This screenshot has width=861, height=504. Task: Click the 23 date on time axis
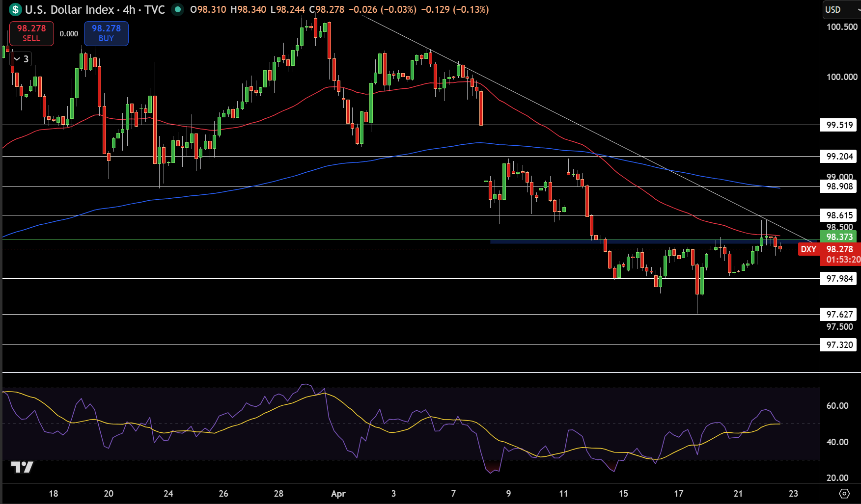[793, 494]
